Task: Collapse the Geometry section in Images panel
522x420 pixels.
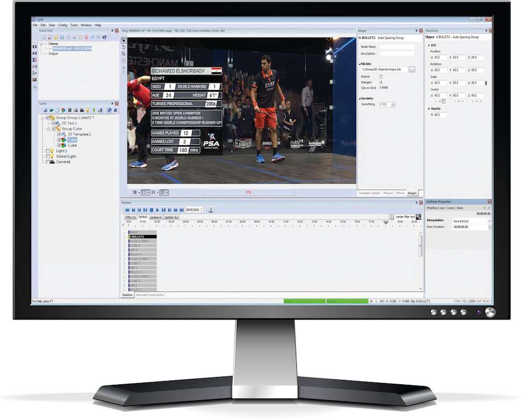Action: coord(359,98)
